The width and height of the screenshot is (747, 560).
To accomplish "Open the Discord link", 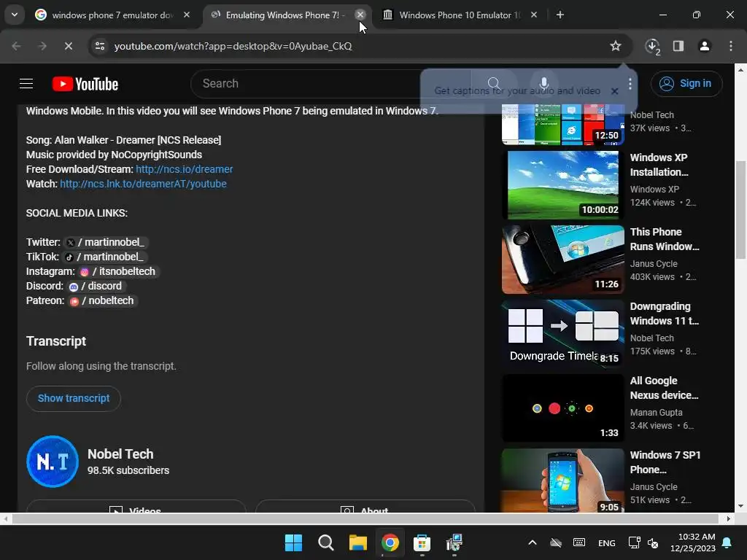I will click(x=96, y=286).
